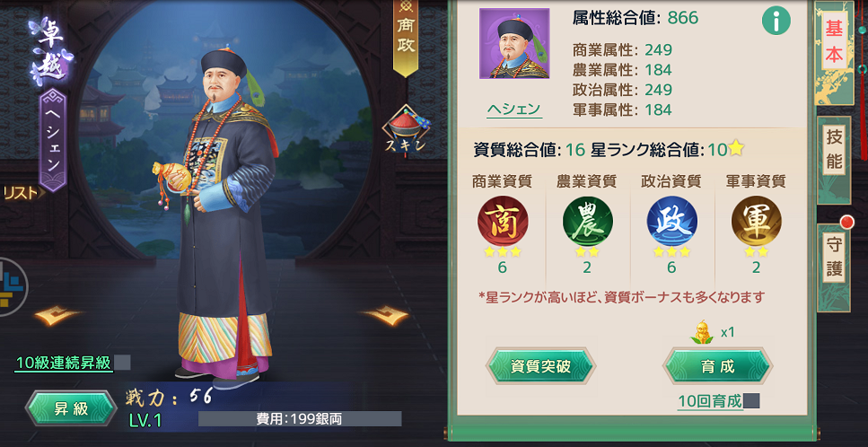Enable the 10級連続昇級 checkbox
Image resolution: width=868 pixels, height=447 pixels.
pos(123,363)
